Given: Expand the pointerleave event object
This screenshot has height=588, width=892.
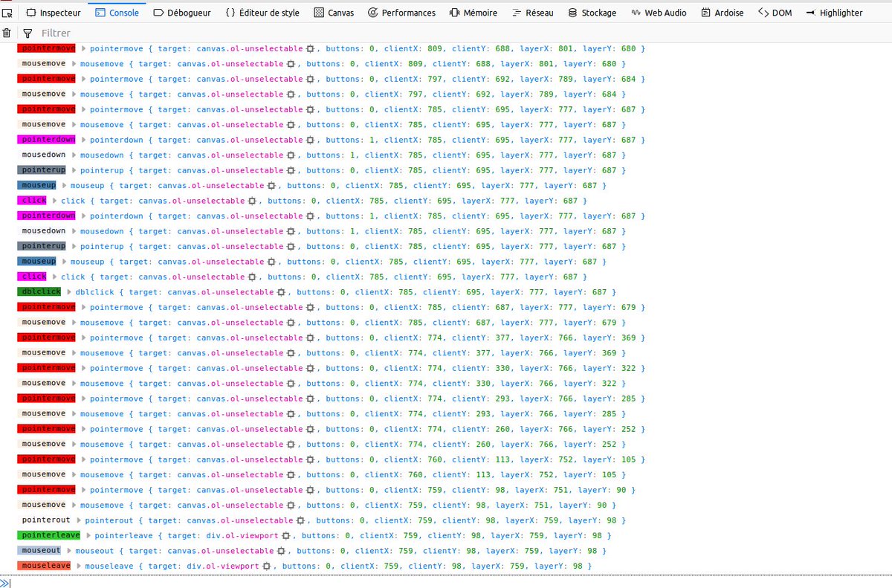Looking at the screenshot, I should [x=88, y=536].
